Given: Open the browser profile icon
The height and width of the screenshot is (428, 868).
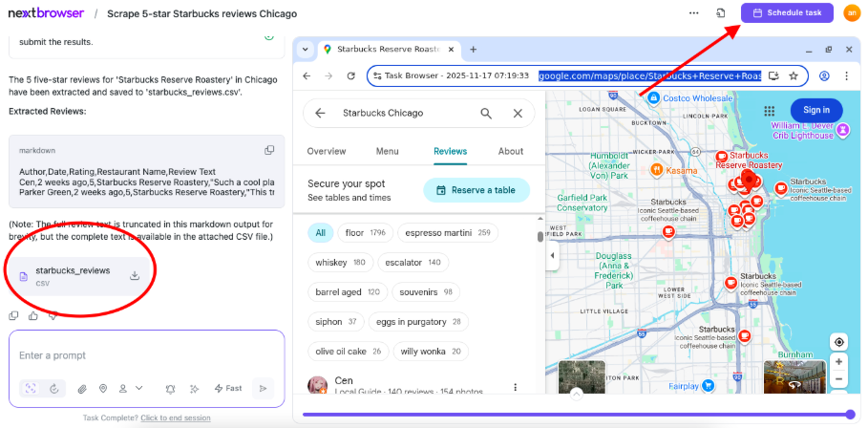Looking at the screenshot, I should [x=824, y=75].
